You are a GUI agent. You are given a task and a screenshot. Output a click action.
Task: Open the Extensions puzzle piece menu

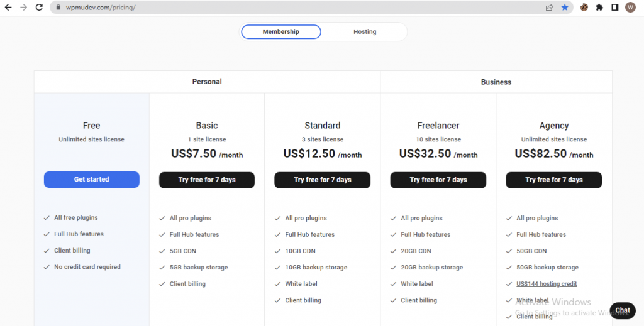(599, 8)
